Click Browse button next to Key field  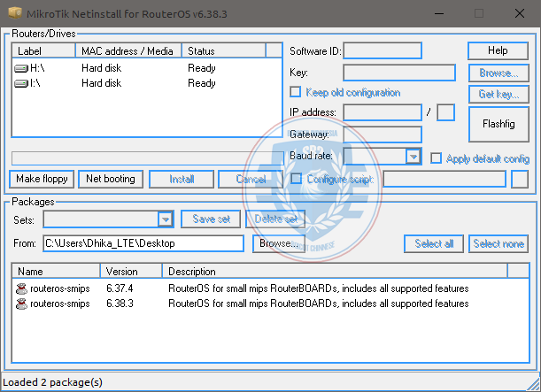498,73
